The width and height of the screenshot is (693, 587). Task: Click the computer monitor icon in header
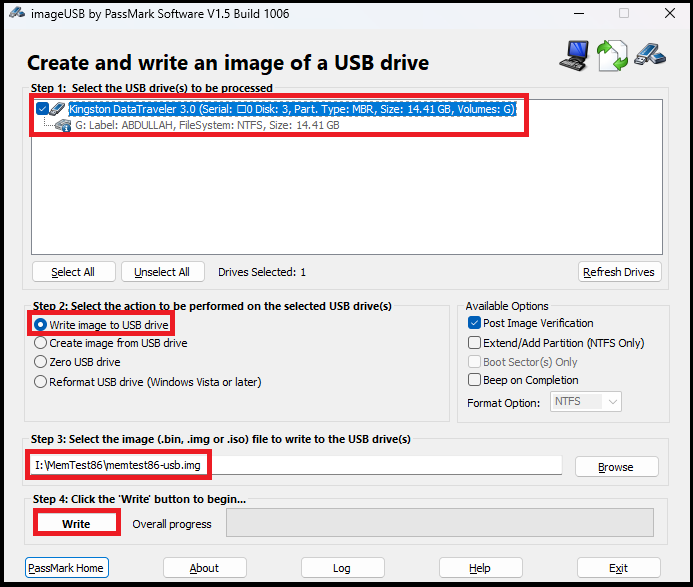coord(574,56)
